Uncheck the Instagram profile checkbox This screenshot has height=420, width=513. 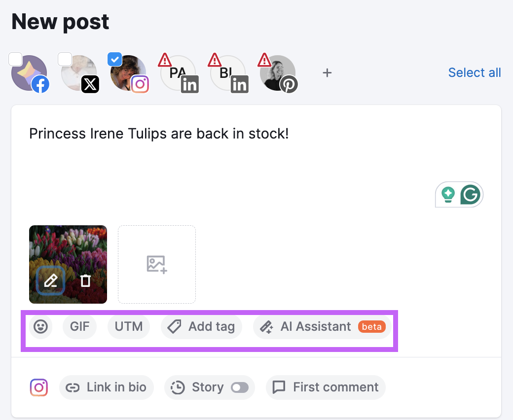[x=114, y=60]
